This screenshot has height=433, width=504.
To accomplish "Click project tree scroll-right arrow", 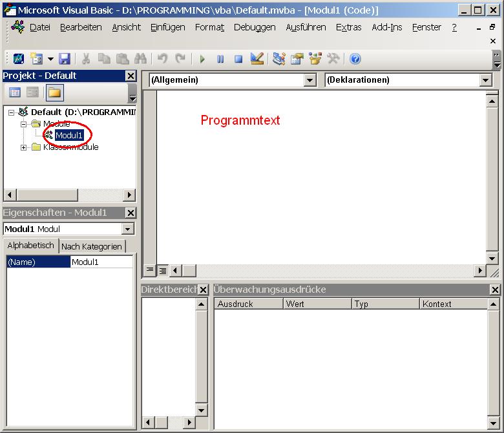I will click(x=129, y=195).
